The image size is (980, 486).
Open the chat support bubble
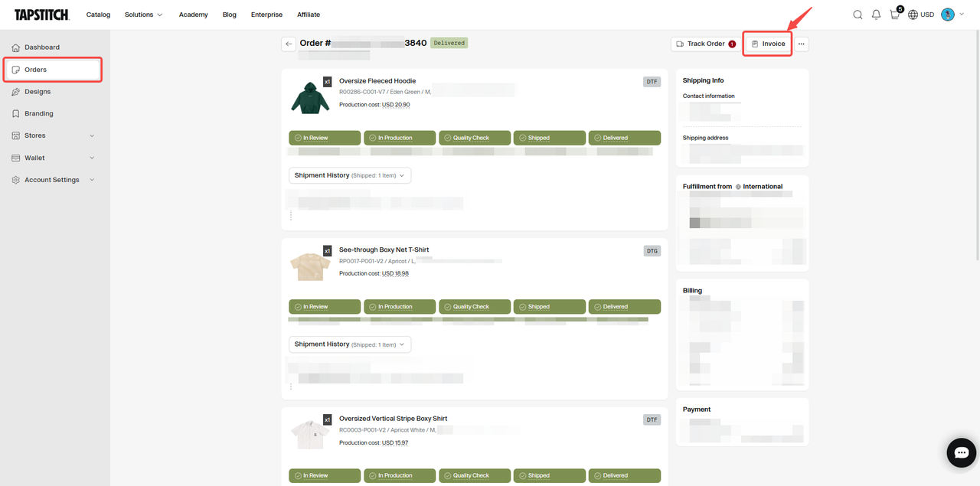961,452
